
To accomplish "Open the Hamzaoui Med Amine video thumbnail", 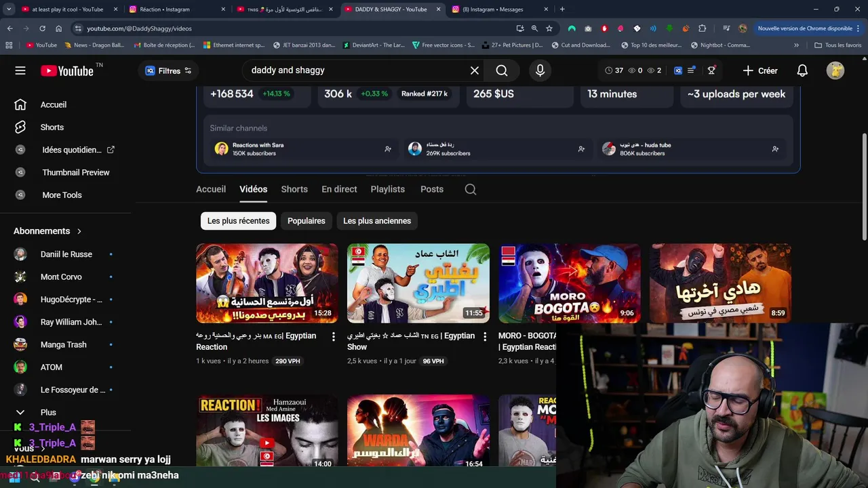I will pos(267,432).
